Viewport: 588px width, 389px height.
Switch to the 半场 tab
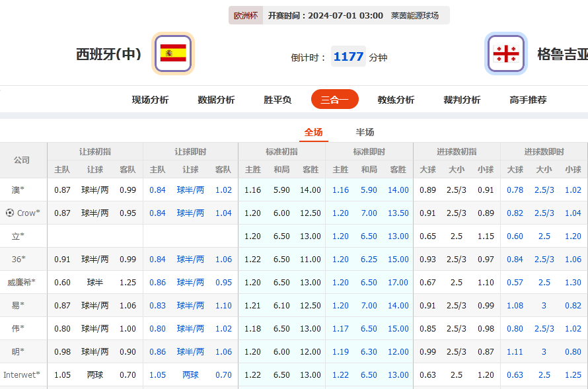point(365,132)
